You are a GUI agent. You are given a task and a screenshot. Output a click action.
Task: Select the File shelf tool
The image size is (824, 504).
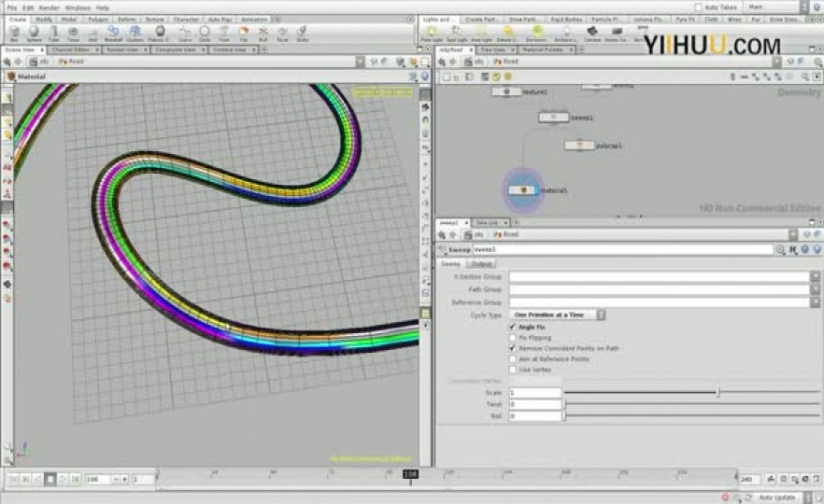point(243,34)
